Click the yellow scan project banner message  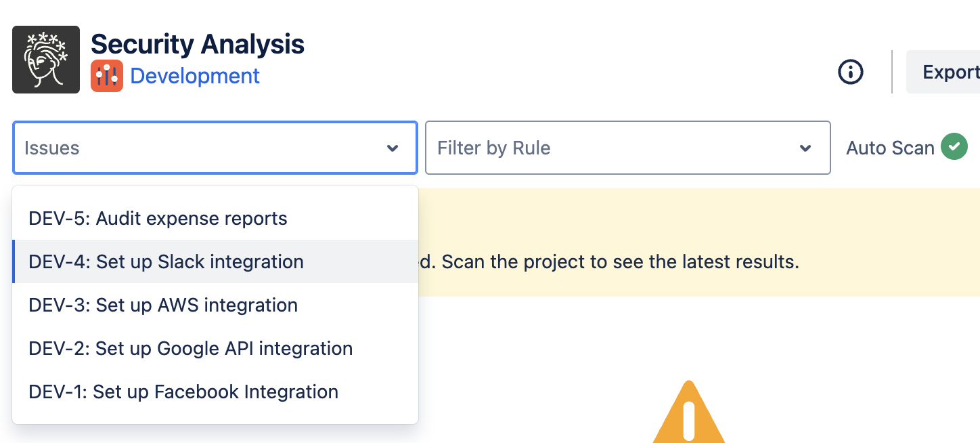609,261
